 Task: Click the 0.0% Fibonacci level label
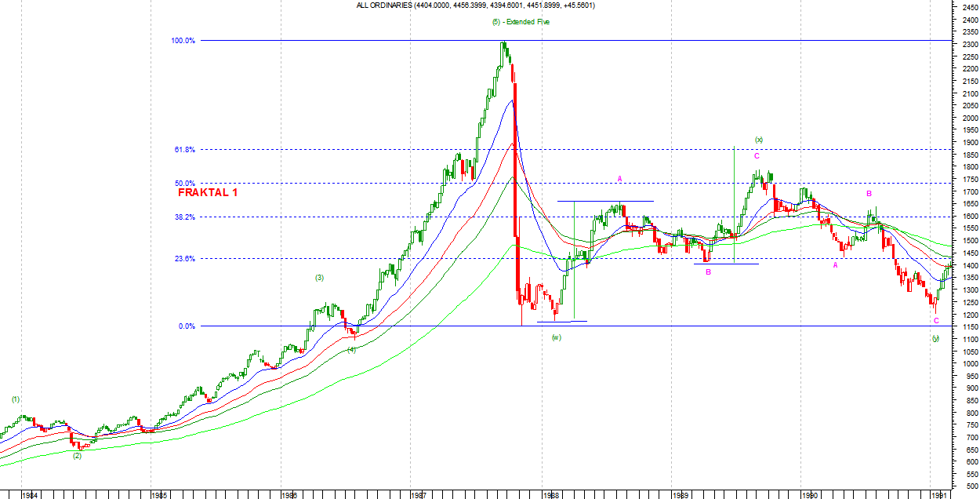click(x=187, y=326)
